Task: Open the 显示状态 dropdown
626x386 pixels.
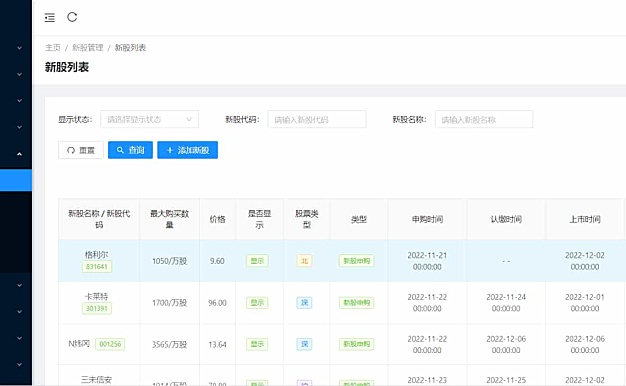Action: pyautogui.click(x=149, y=119)
